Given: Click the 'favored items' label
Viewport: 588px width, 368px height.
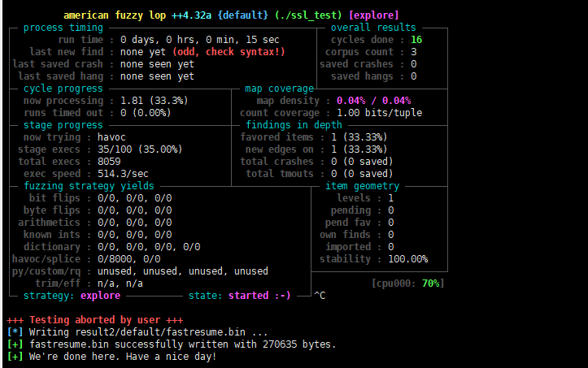Looking at the screenshot, I should click(x=277, y=137).
